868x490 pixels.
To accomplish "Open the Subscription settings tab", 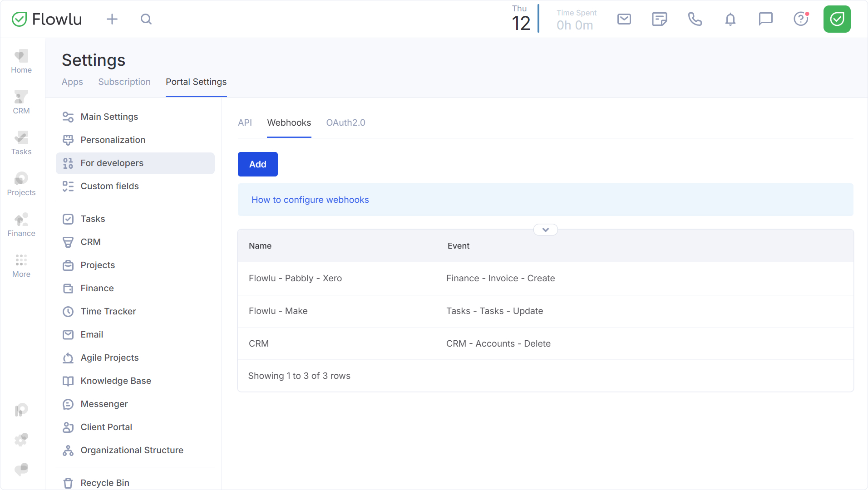I will (x=124, y=82).
